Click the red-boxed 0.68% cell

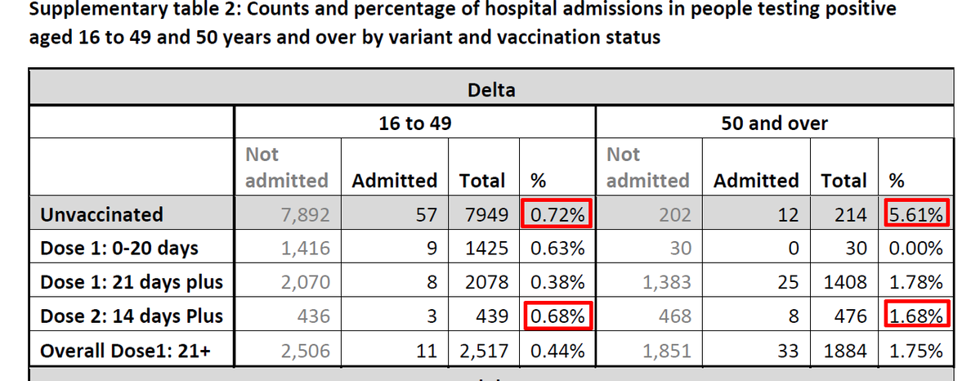[557, 316]
